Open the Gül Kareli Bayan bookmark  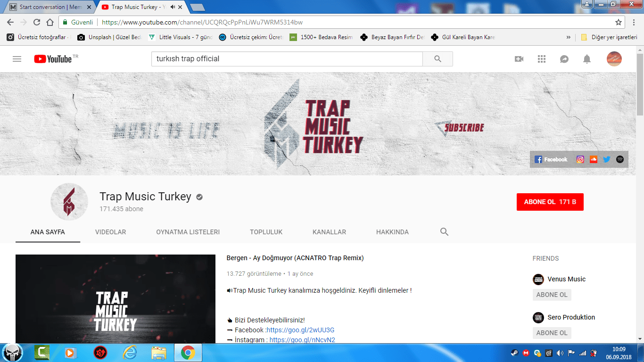(463, 37)
